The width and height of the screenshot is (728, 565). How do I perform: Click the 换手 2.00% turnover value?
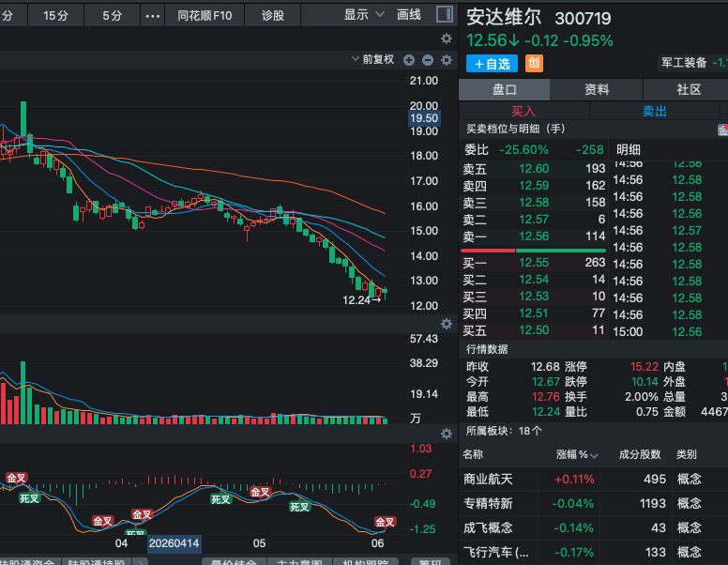(641, 397)
